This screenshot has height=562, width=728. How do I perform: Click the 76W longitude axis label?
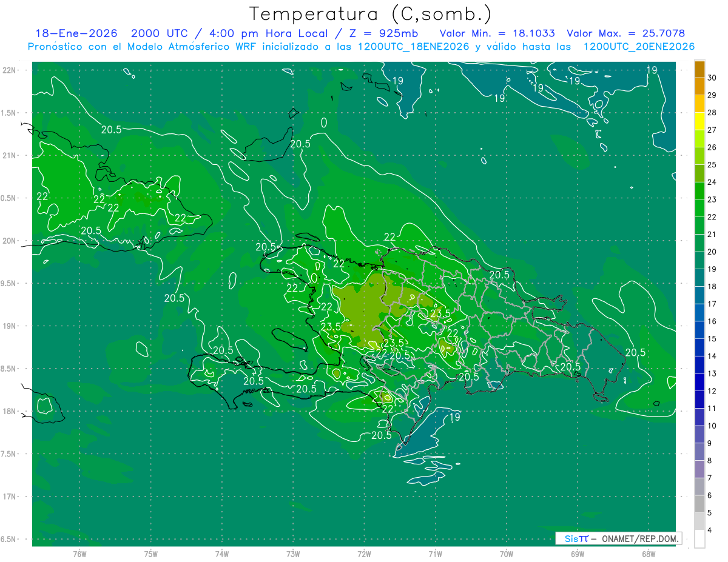pos(79,554)
